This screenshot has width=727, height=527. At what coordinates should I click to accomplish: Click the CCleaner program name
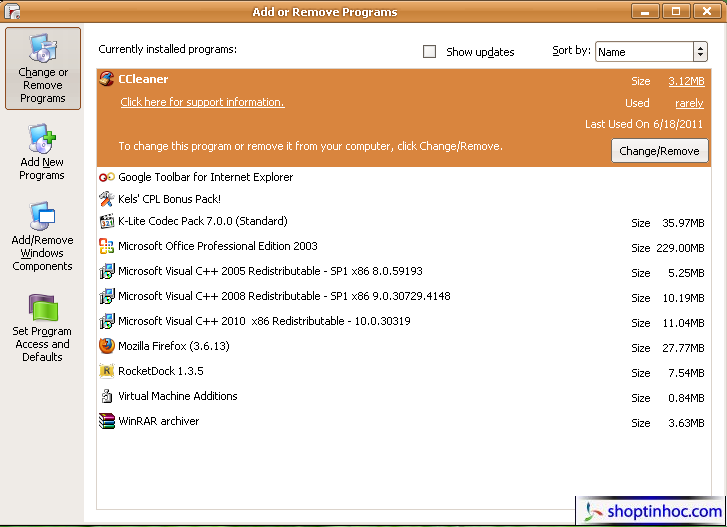[x=143, y=79]
